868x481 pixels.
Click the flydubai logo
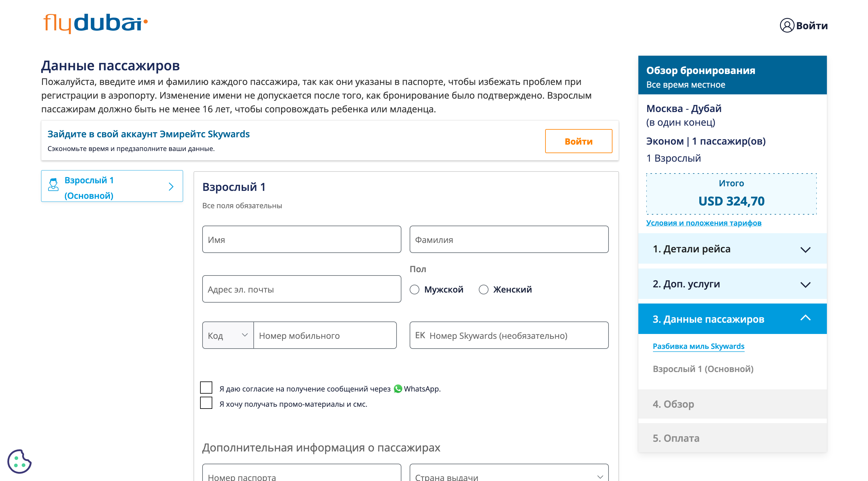96,23
